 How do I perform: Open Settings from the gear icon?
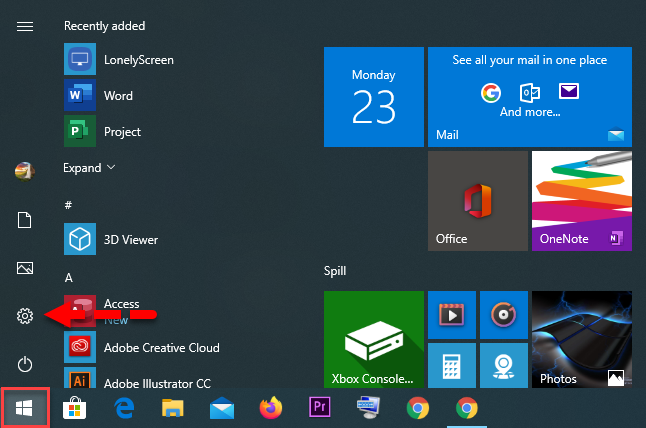click(25, 316)
